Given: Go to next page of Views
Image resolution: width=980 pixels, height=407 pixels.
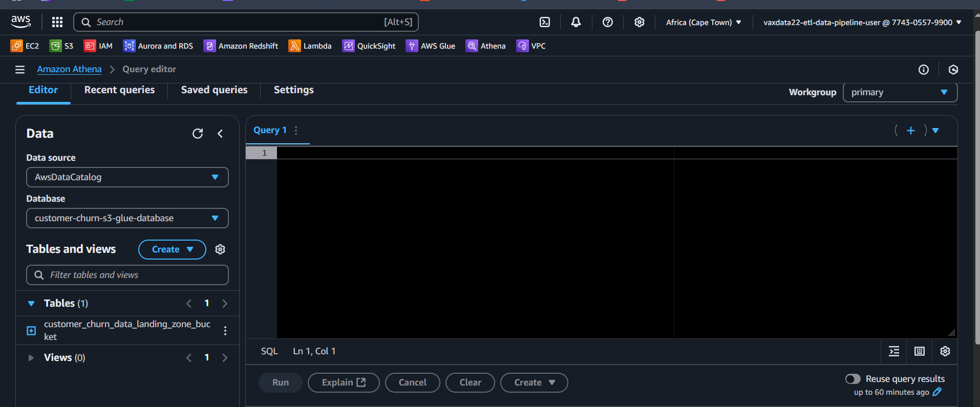Looking at the screenshot, I should click(x=225, y=358).
